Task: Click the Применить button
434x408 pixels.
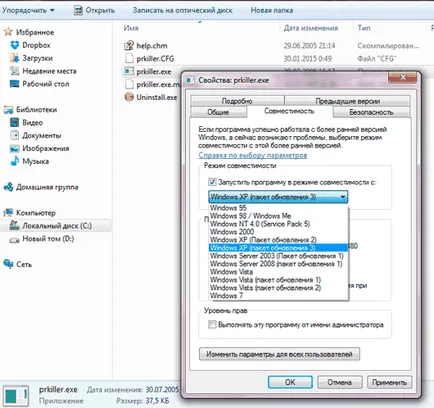Action: pyautogui.click(x=389, y=382)
